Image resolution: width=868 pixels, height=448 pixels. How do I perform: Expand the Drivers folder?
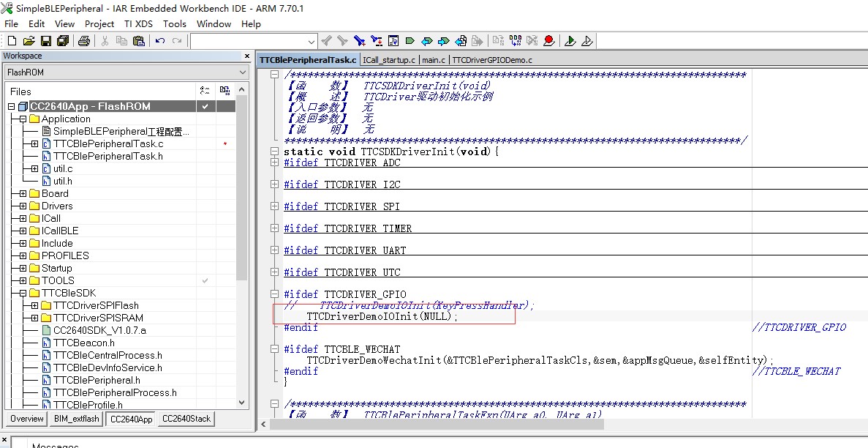point(23,206)
